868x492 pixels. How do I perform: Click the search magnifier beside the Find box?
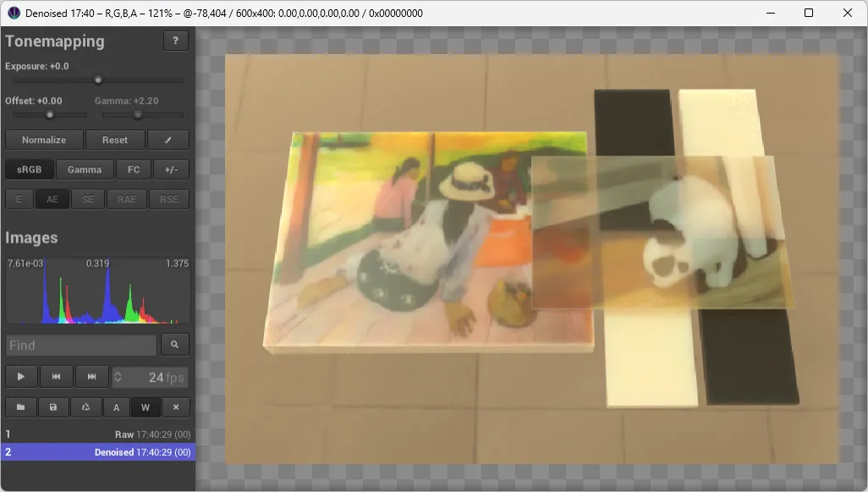(x=174, y=344)
